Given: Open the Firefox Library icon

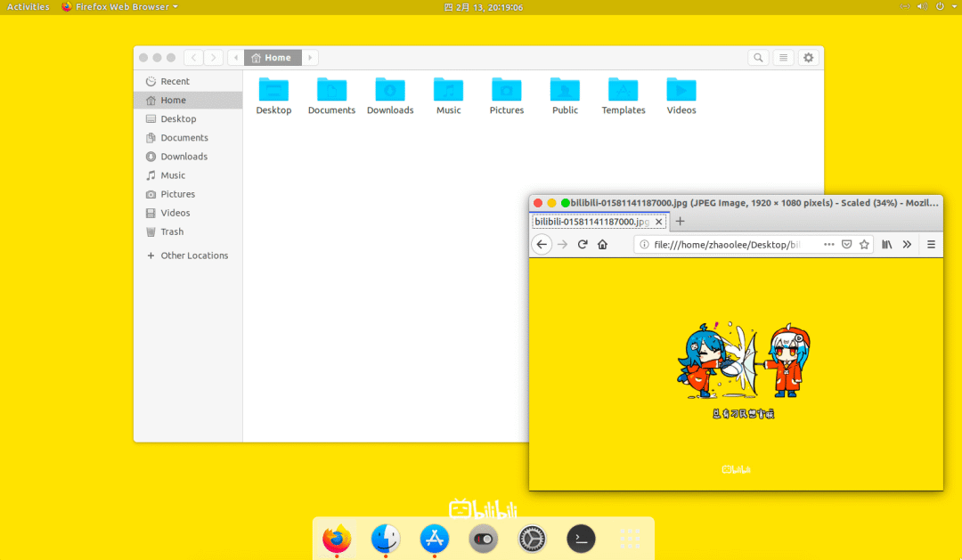Looking at the screenshot, I should coord(887,244).
